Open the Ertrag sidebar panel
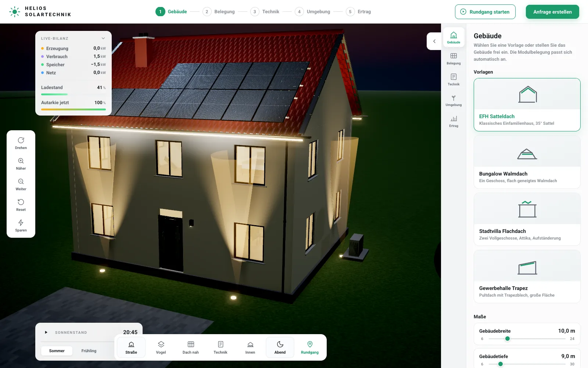Image resolution: width=588 pixels, height=368 pixels. [x=453, y=121]
